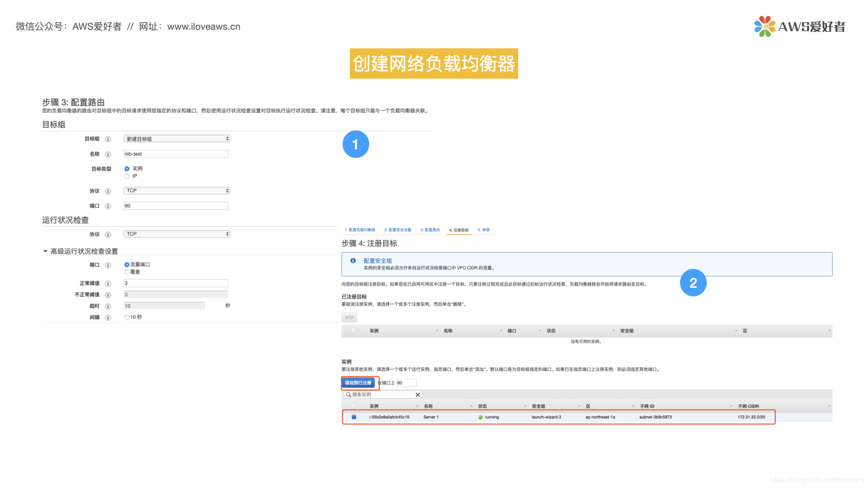Click the info icon beside 名称 label
The image size is (868, 488).
point(108,155)
